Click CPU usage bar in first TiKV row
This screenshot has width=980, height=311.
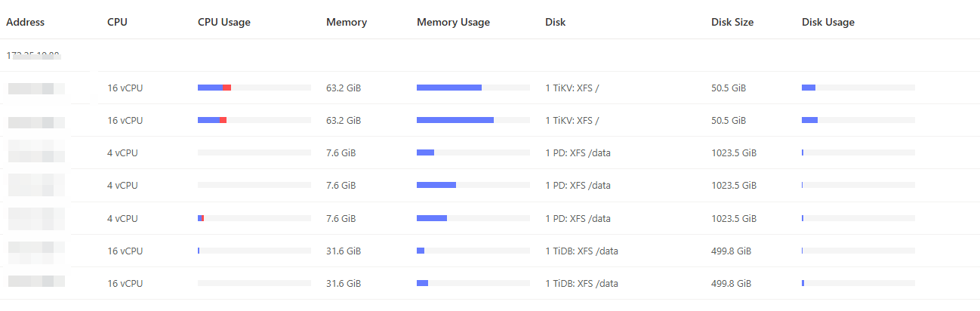[x=254, y=88]
